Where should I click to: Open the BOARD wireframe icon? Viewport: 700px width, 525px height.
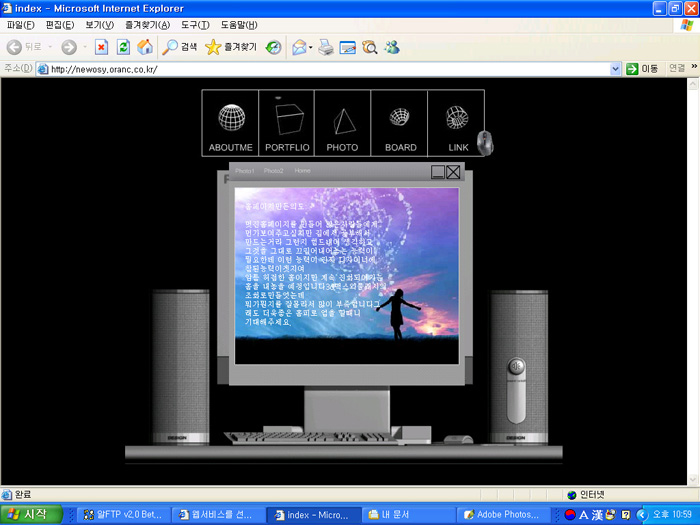(400, 119)
